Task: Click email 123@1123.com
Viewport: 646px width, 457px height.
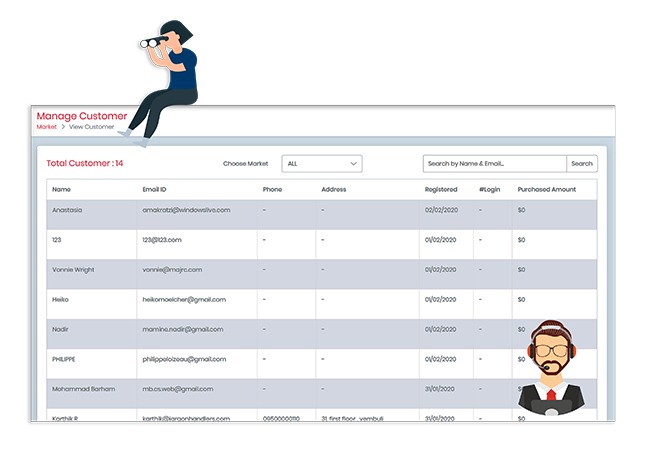Action: (162, 240)
